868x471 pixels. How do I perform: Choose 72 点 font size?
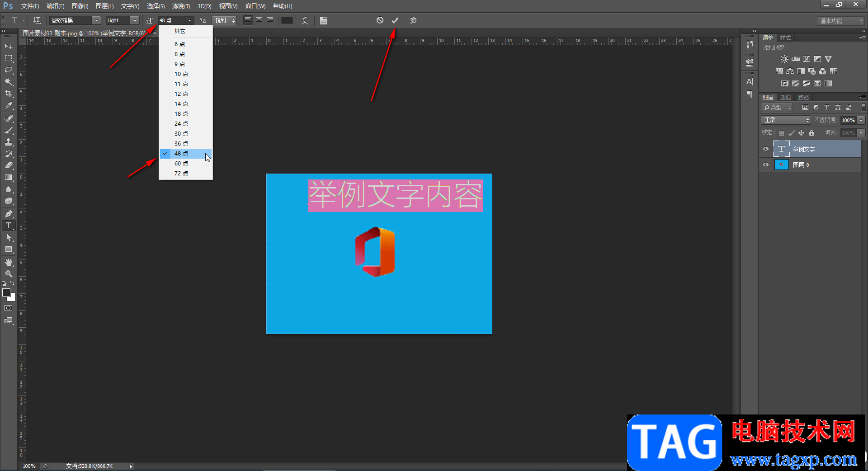pyautogui.click(x=186, y=174)
